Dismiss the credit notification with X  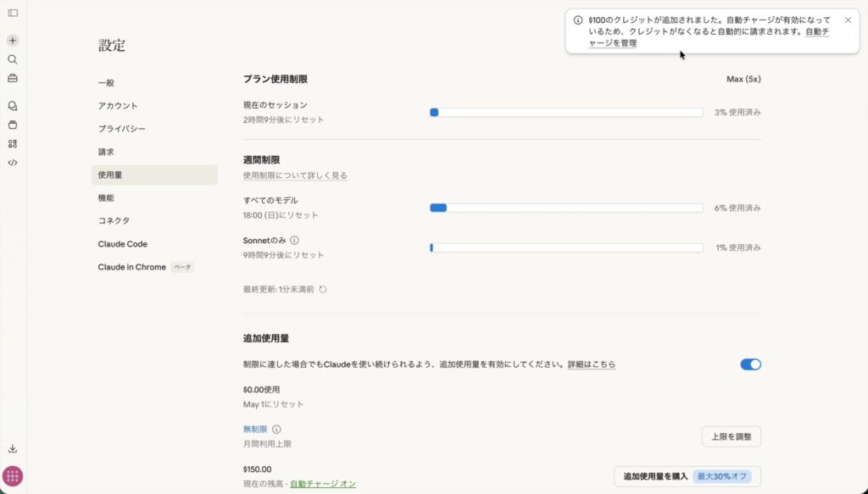848,20
